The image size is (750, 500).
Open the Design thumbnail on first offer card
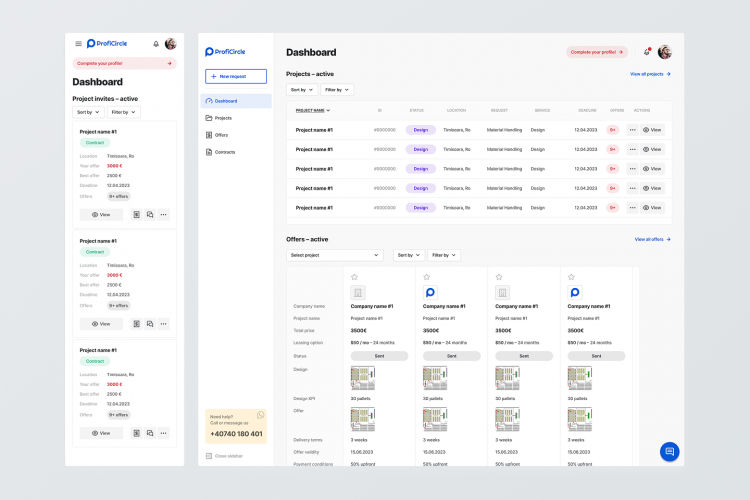click(363, 378)
